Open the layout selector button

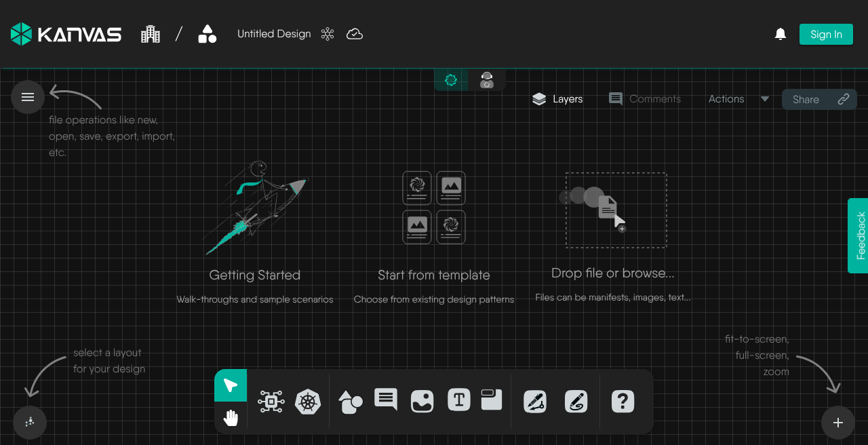coord(30,423)
